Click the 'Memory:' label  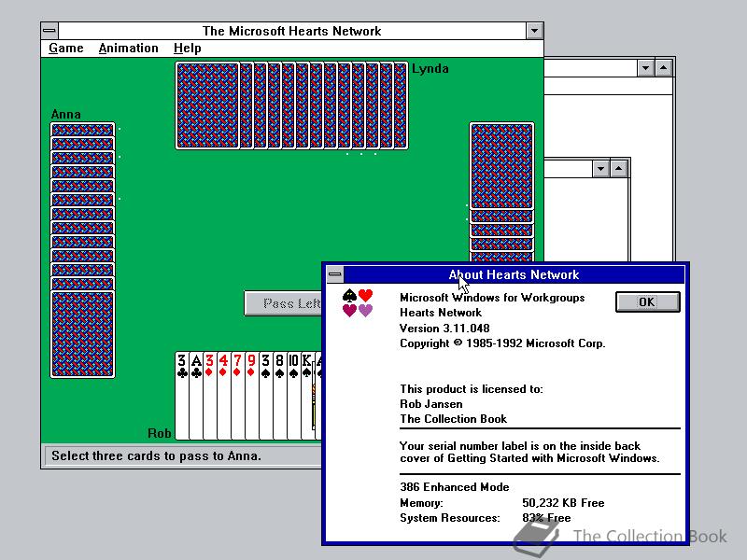point(421,503)
